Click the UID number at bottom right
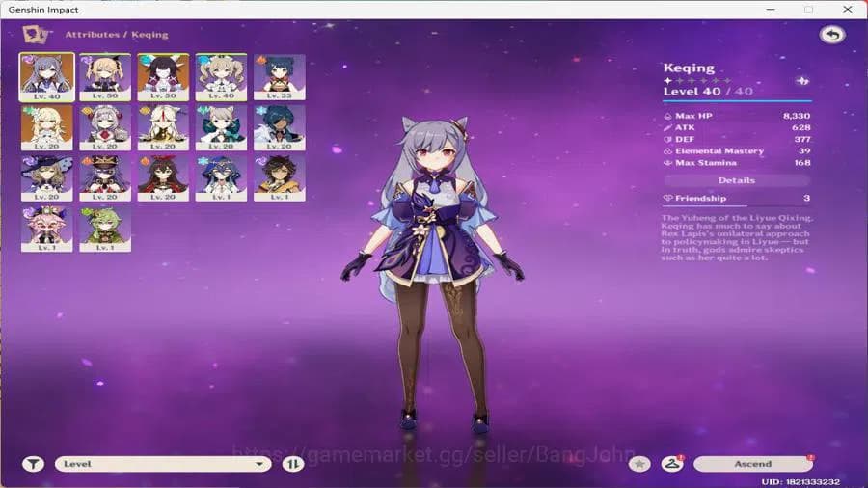 pos(800,482)
